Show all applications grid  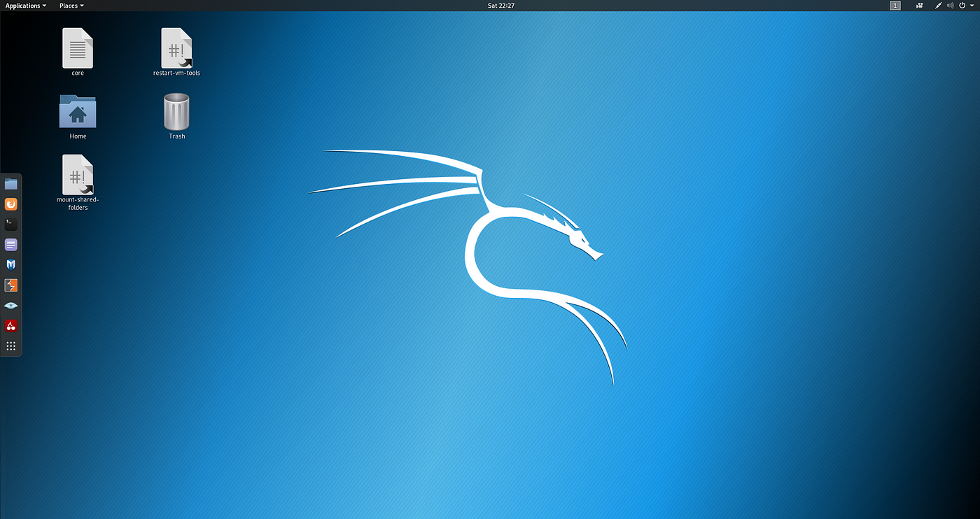(x=10, y=346)
